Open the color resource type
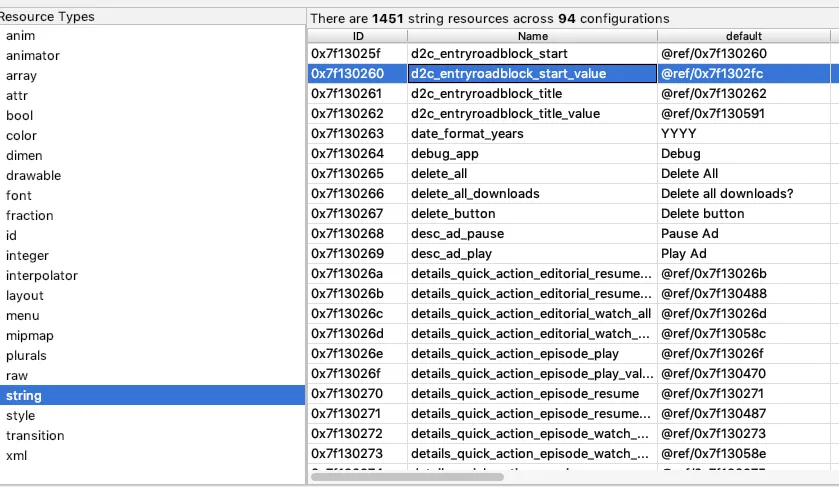Viewport: 839px width, 487px height. pos(21,136)
